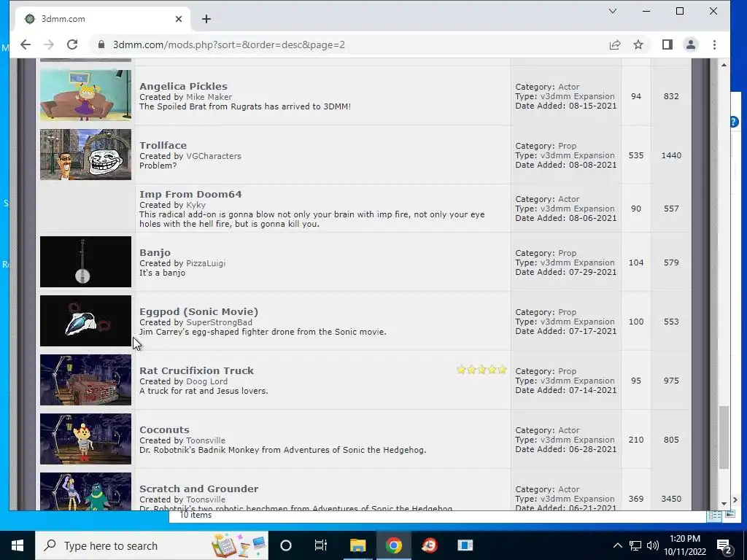Open Rat Crucifixion Truck title link
The image size is (747, 560).
coord(196,370)
